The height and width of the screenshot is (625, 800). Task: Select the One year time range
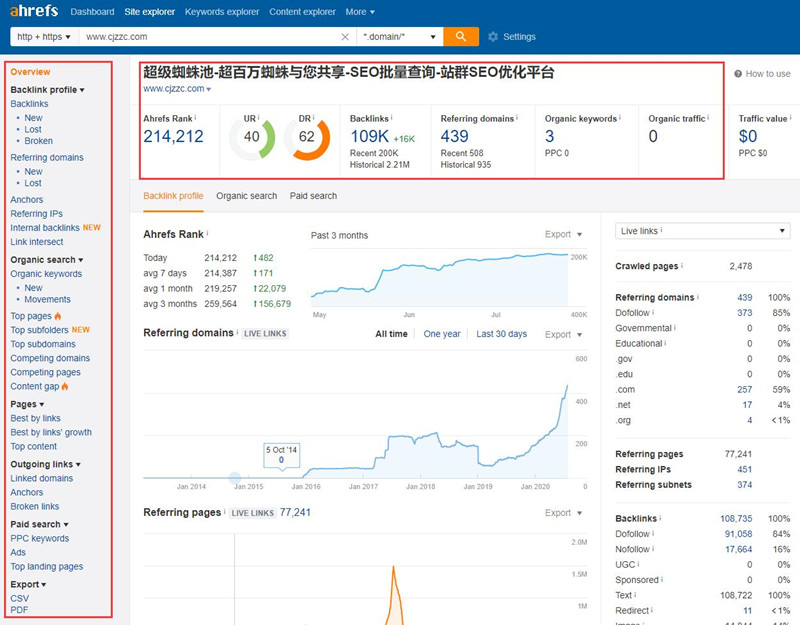pos(442,334)
